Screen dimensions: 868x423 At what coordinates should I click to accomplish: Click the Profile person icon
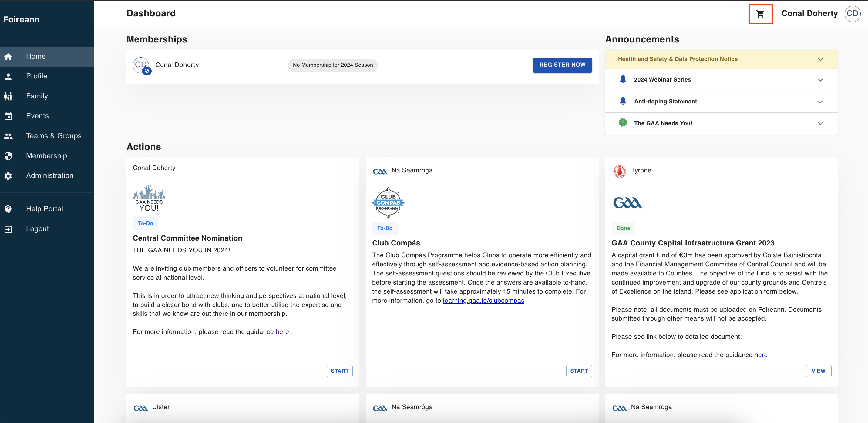pos(8,76)
